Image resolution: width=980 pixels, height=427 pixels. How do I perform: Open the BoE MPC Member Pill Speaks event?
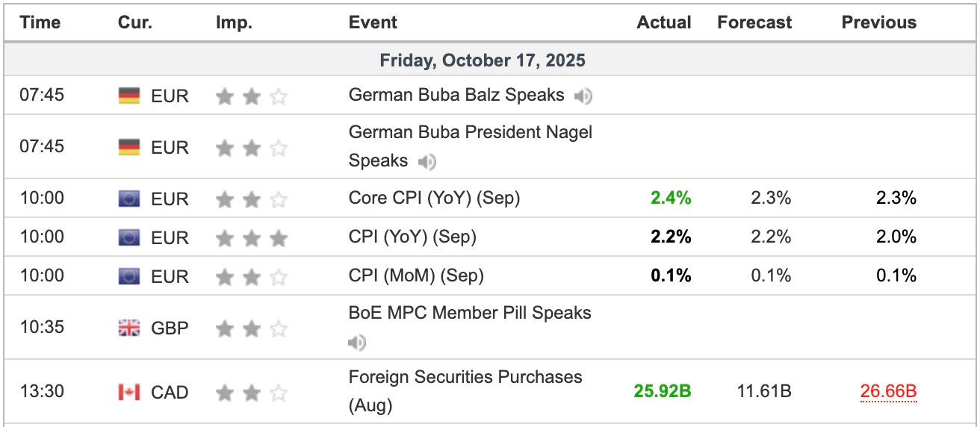click(470, 313)
